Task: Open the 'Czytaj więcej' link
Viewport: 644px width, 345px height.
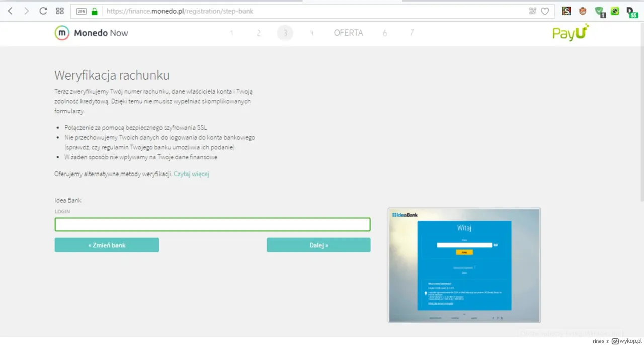Action: point(191,174)
